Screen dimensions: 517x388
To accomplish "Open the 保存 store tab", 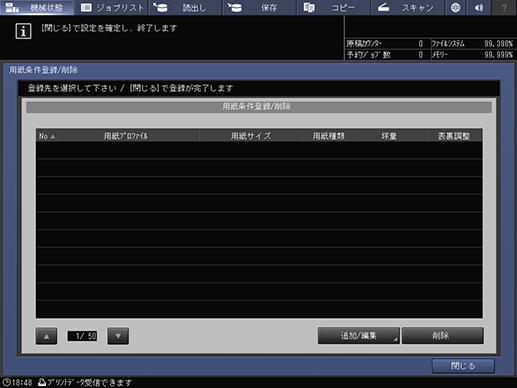I will coord(259,7).
